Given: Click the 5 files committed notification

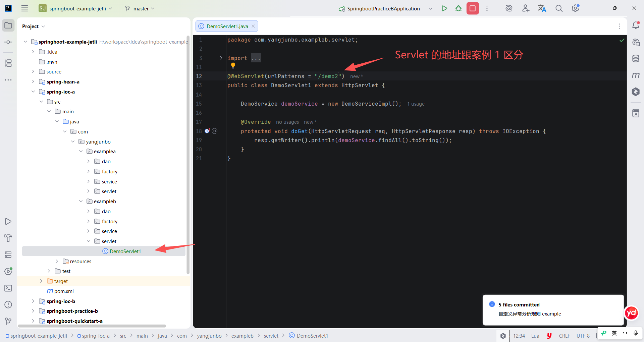Looking at the screenshot, I should click(553, 309).
